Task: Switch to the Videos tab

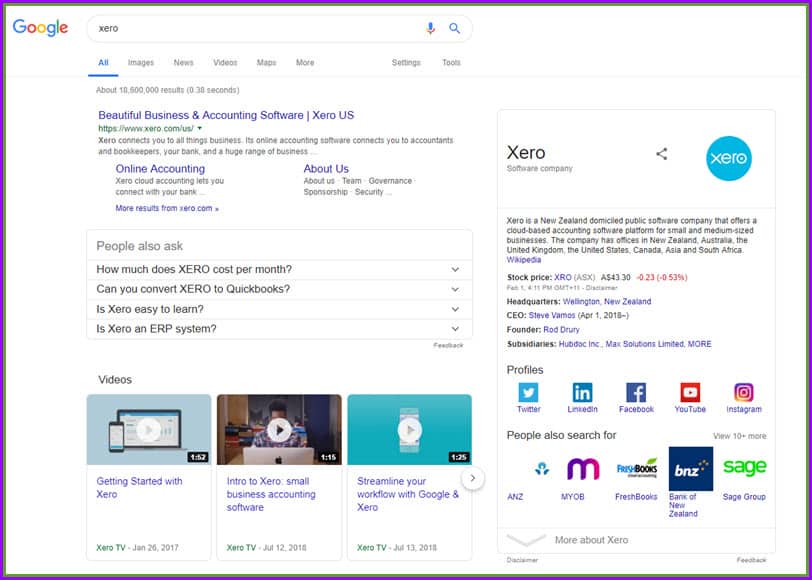Action: (225, 63)
